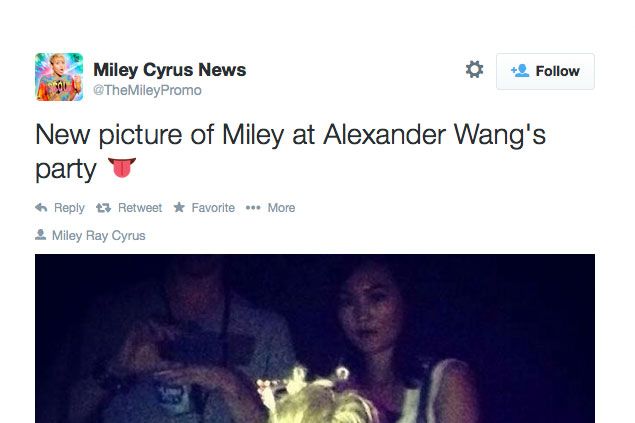Click the Follow button
The image size is (635, 423).
(x=545, y=71)
